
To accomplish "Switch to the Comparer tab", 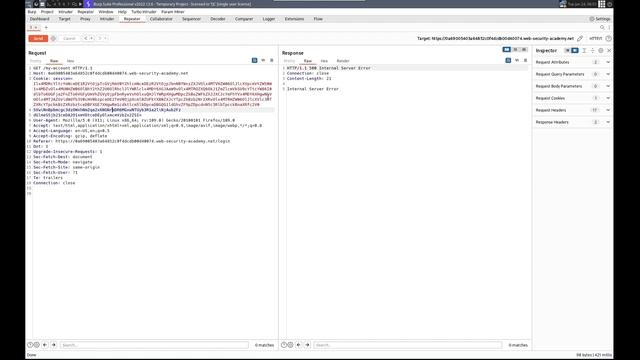I will [x=244, y=19].
